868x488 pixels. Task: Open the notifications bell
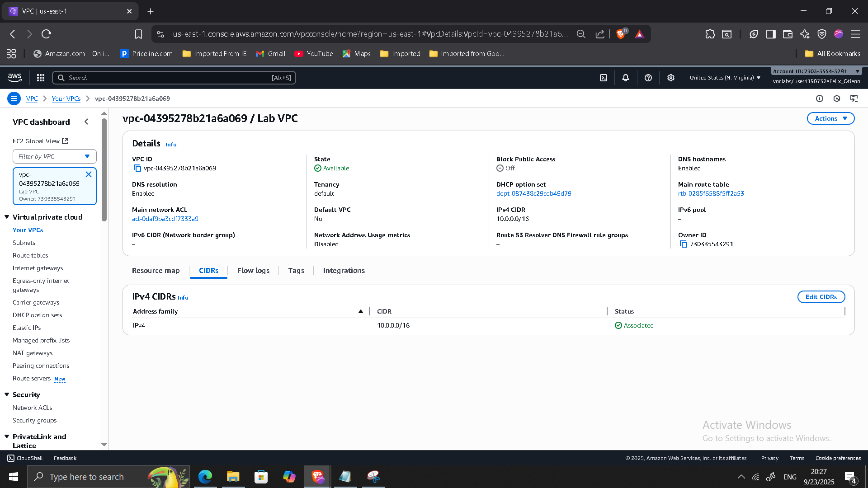tap(626, 78)
